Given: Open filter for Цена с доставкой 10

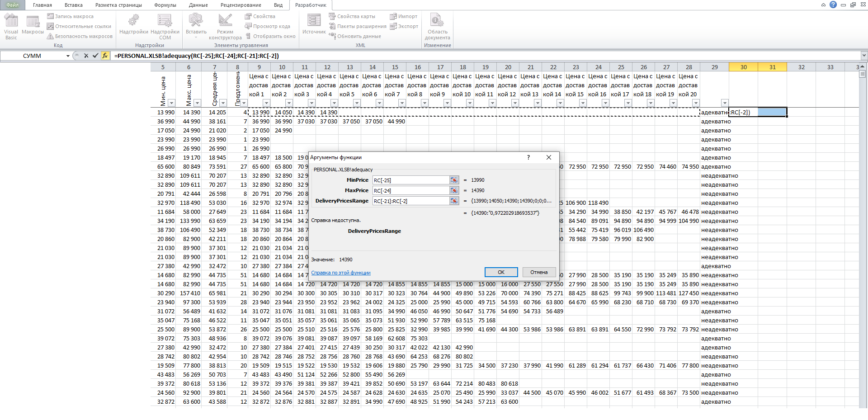Looking at the screenshot, I should tap(470, 103).
